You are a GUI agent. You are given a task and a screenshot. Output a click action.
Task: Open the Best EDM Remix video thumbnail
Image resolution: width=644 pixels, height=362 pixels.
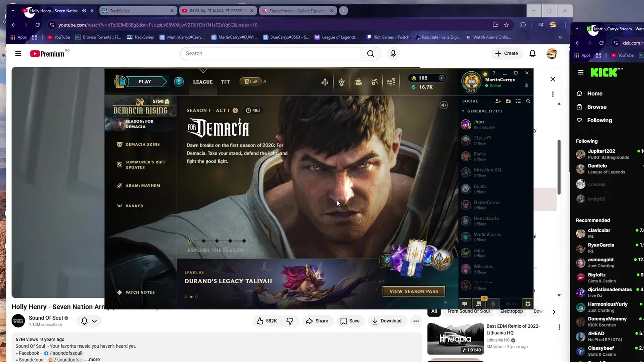455,339
